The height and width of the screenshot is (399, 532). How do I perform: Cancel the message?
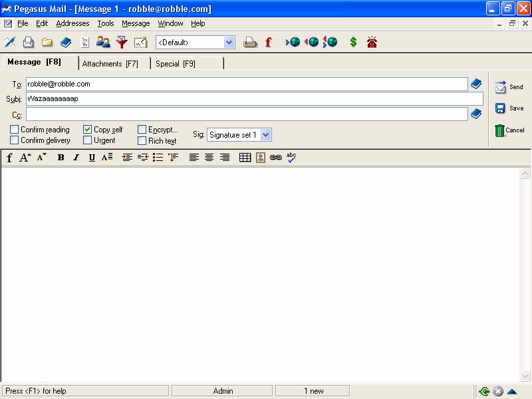click(509, 130)
